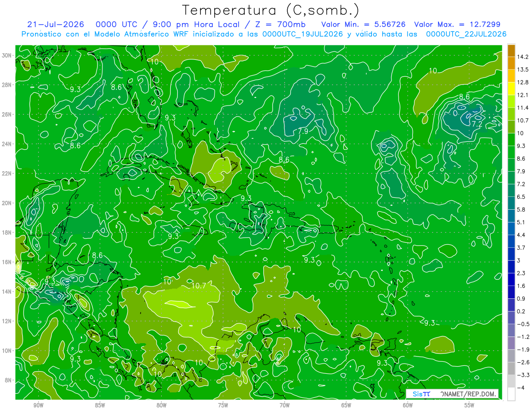Click the "0000UTC_22JUL2026" valid-until time
532x411 pixels.
point(466,34)
